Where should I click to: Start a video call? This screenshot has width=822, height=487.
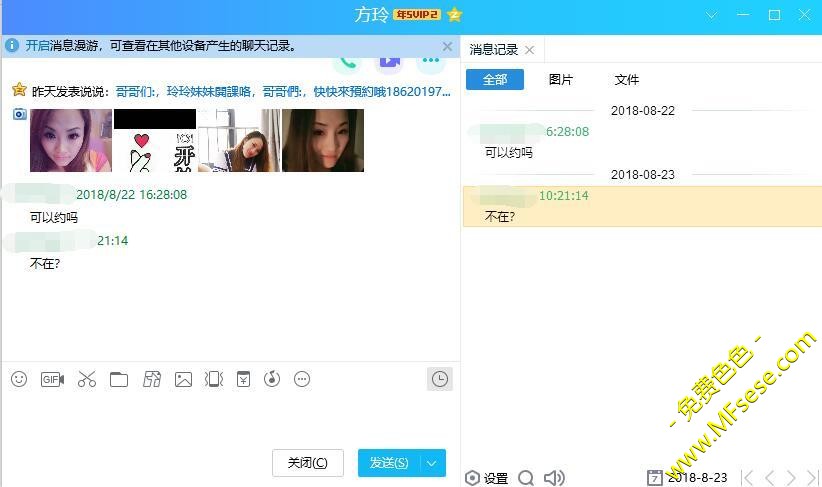389,61
